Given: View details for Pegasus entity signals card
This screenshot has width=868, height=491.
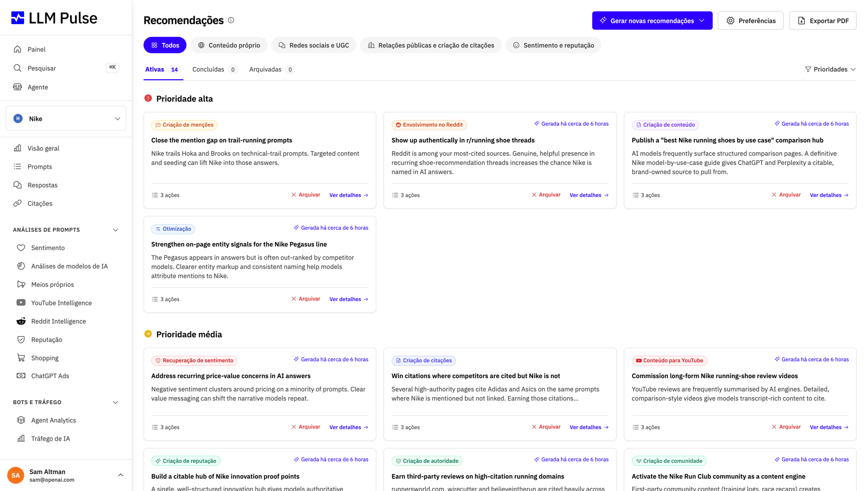Looking at the screenshot, I should (349, 300).
